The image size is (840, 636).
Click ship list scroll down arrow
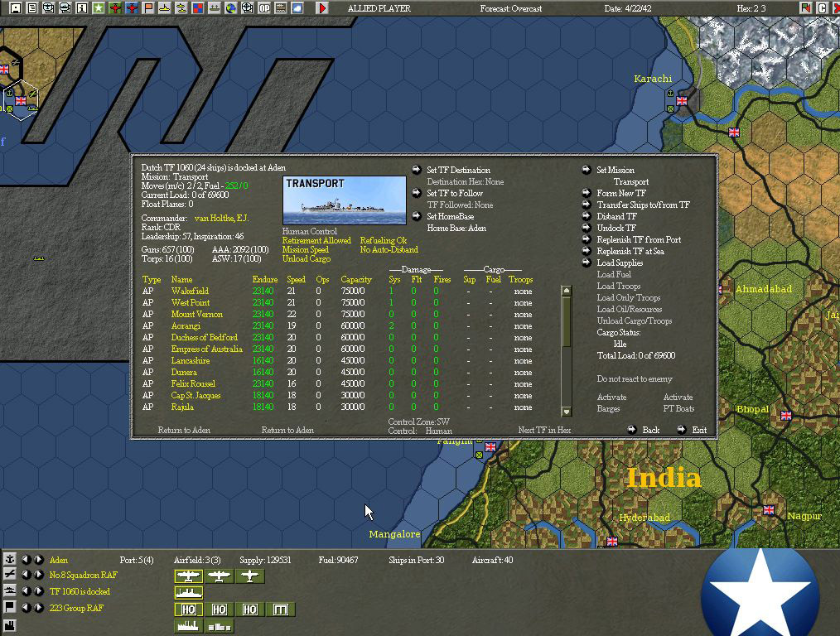567,411
